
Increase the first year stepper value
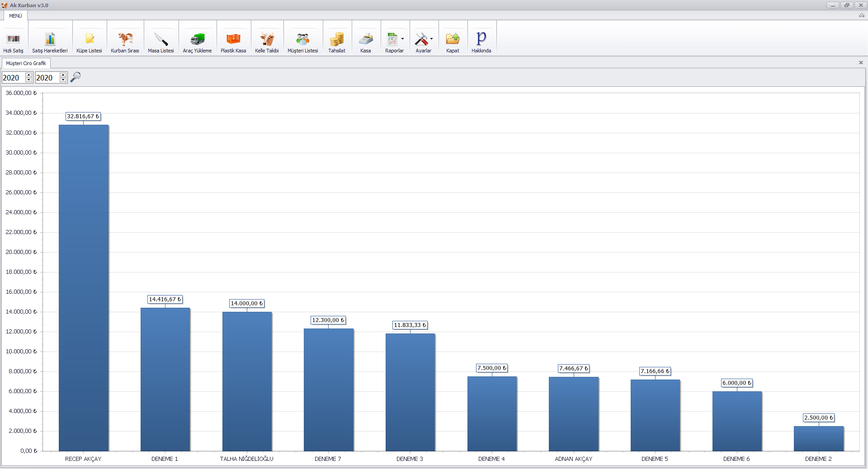point(29,75)
